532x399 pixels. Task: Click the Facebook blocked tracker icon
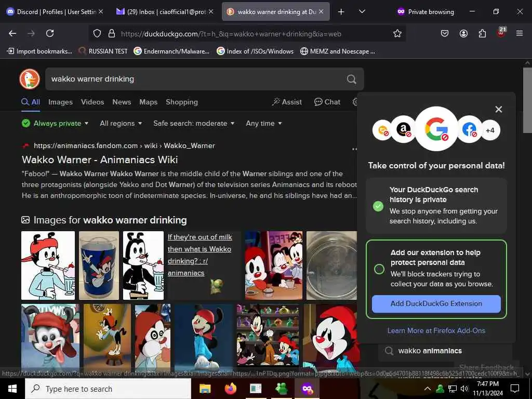point(470,129)
